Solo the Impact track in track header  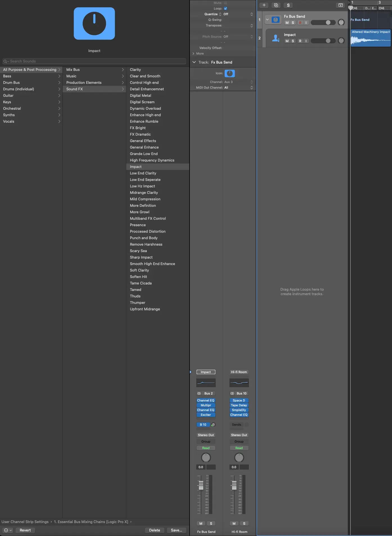click(293, 41)
